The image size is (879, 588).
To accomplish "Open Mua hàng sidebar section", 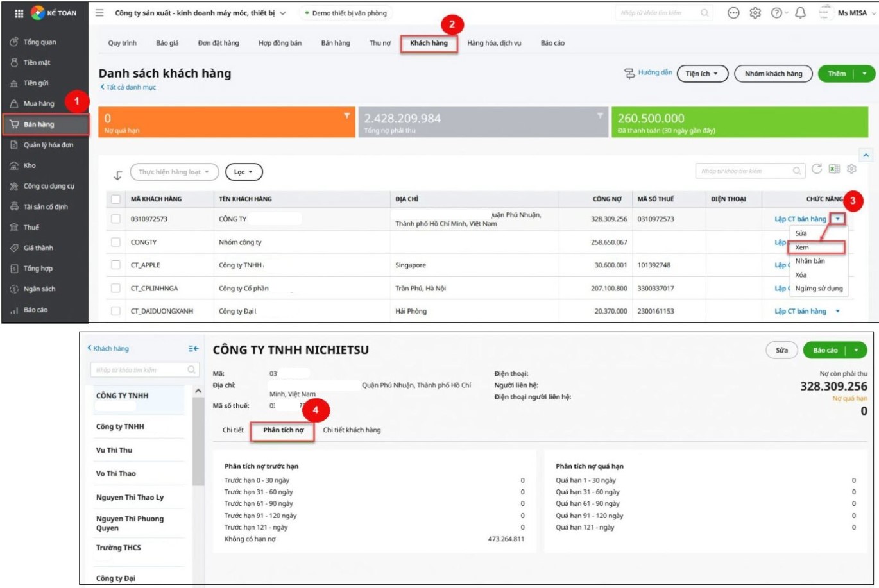I will point(38,103).
